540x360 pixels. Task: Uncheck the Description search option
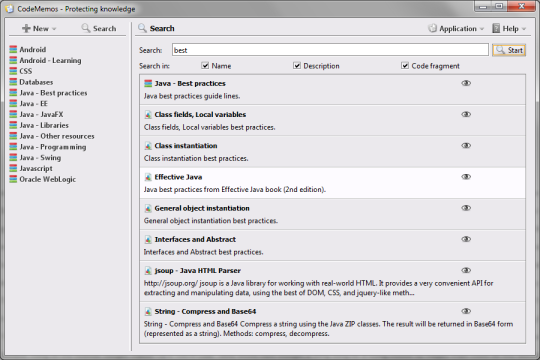tap(297, 65)
